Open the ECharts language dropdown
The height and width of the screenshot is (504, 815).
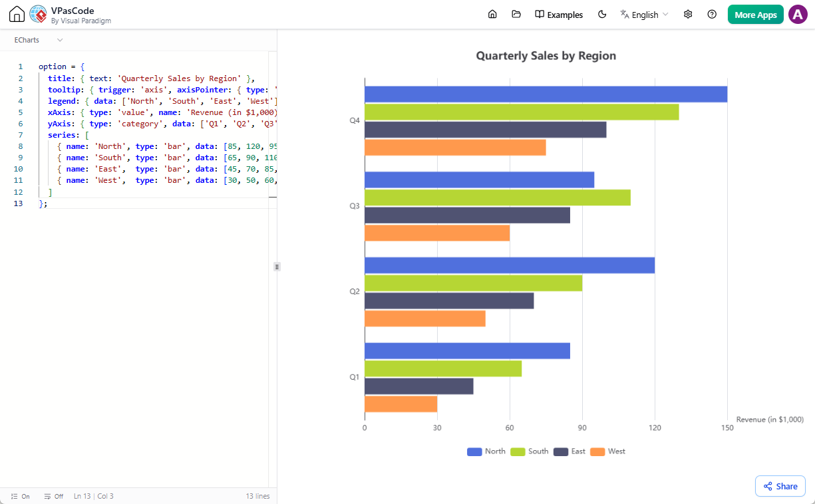(x=39, y=40)
